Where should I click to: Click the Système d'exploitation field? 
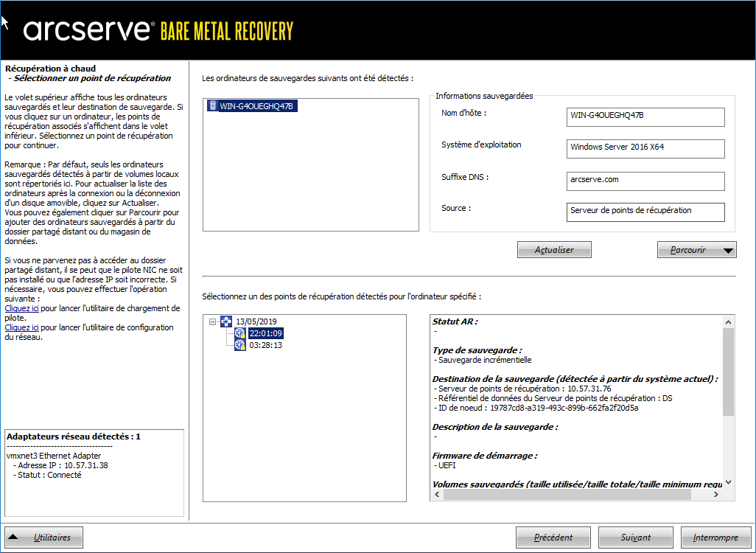point(645,149)
